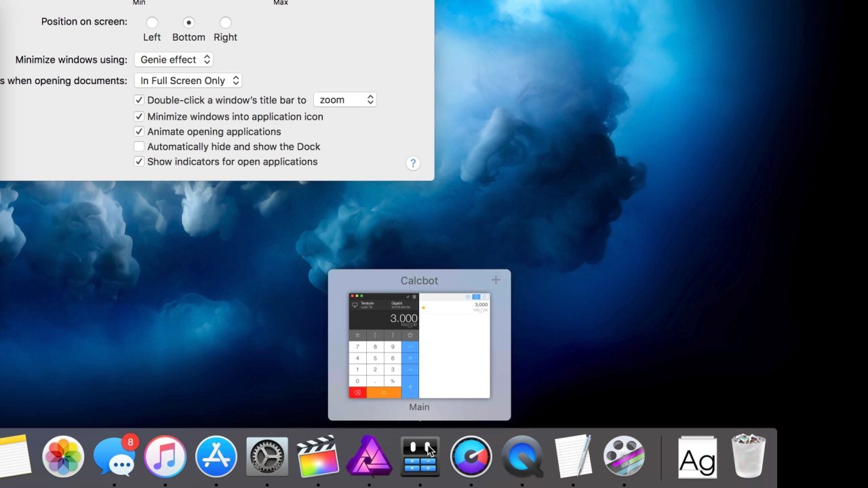Launch Final Cut Pro from Dock
This screenshot has width=868, height=488.
318,456
